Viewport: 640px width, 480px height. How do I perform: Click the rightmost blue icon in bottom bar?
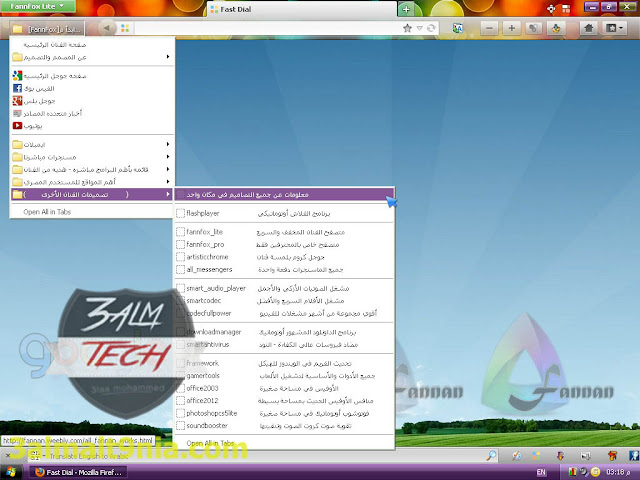coord(634,455)
